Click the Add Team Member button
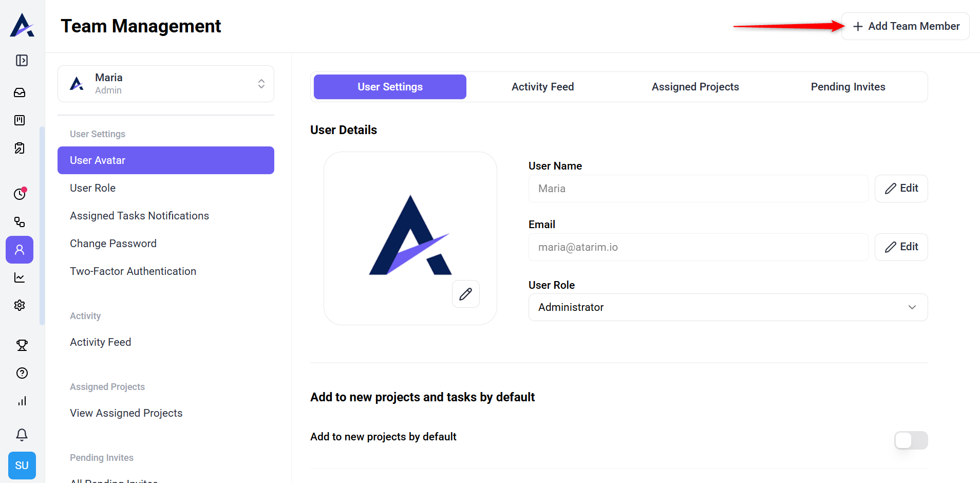 [906, 26]
